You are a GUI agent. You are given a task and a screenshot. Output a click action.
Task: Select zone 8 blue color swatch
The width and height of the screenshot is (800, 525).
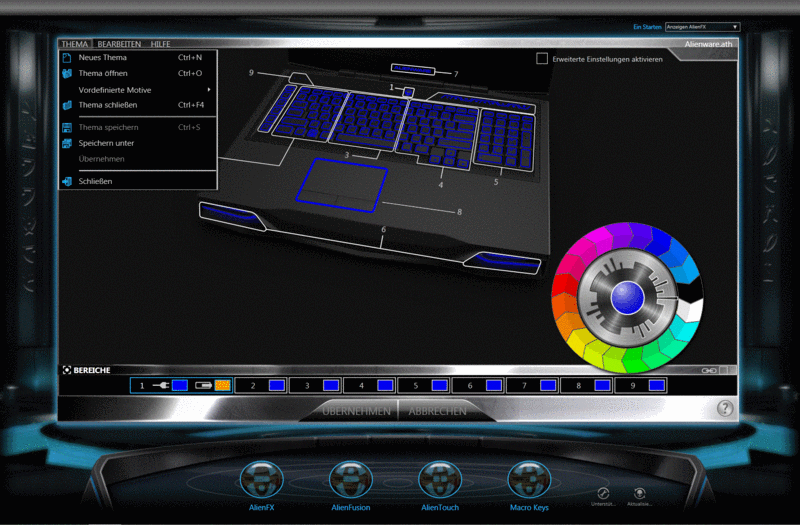[603, 385]
